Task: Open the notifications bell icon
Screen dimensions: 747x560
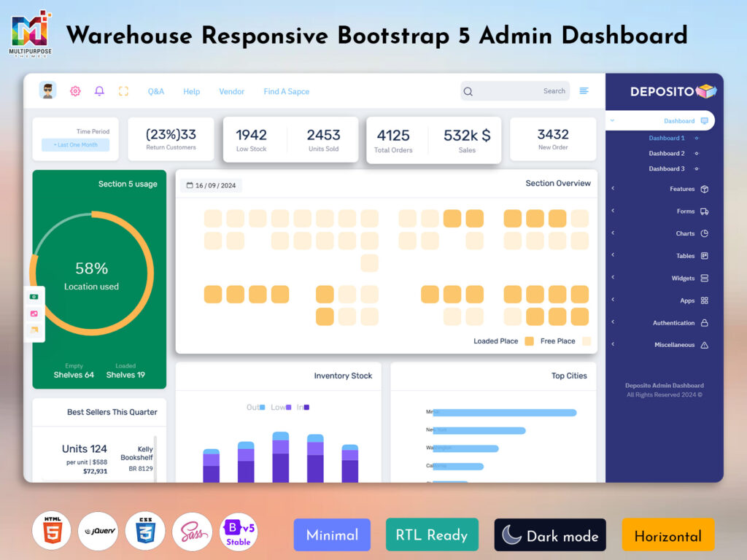Action: click(x=100, y=90)
